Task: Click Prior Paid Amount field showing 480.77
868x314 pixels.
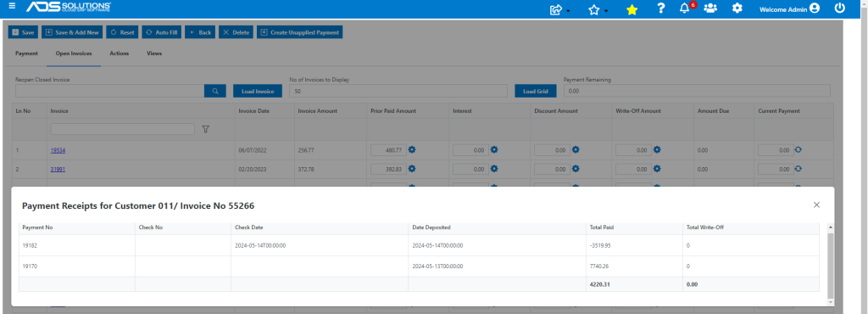Action: tap(388, 150)
